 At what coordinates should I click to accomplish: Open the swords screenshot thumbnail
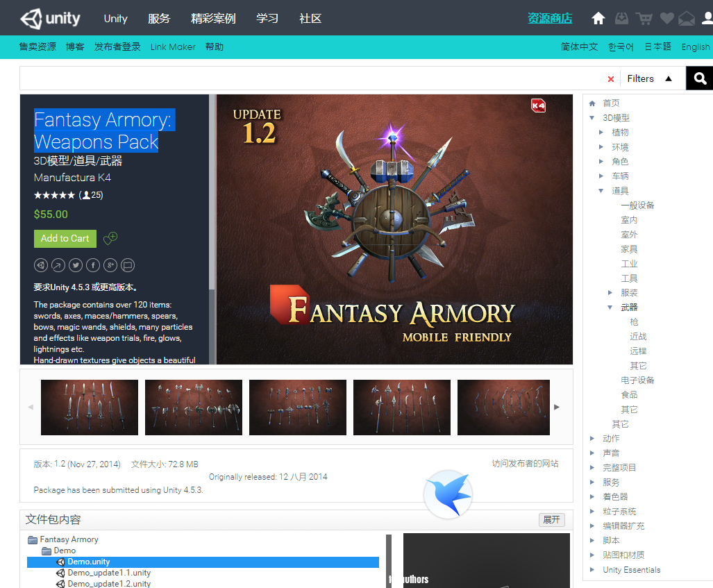pos(90,408)
